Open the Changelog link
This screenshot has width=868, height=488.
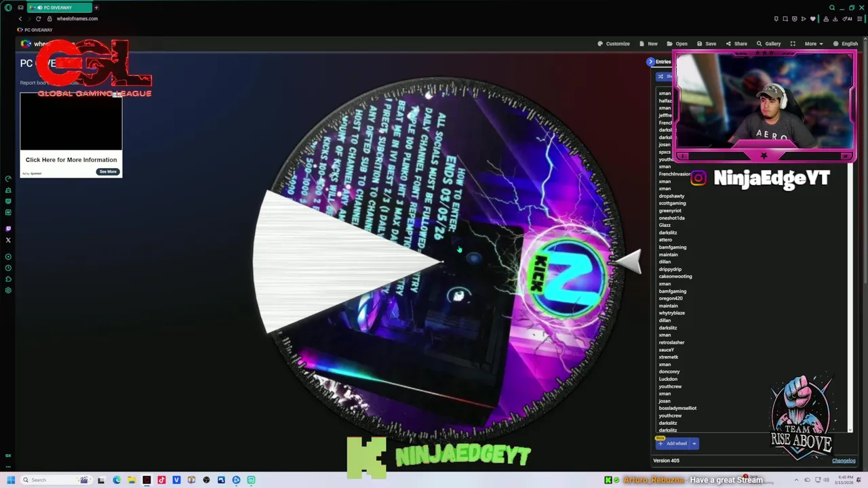(844, 461)
